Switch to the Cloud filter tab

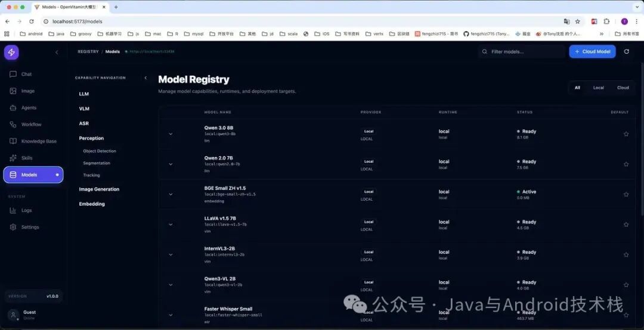pyautogui.click(x=623, y=88)
